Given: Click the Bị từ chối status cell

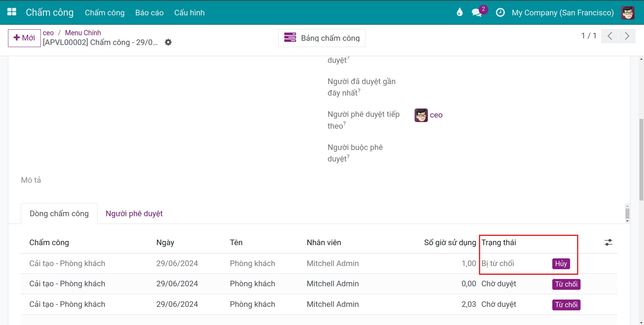Looking at the screenshot, I should tap(498, 264).
